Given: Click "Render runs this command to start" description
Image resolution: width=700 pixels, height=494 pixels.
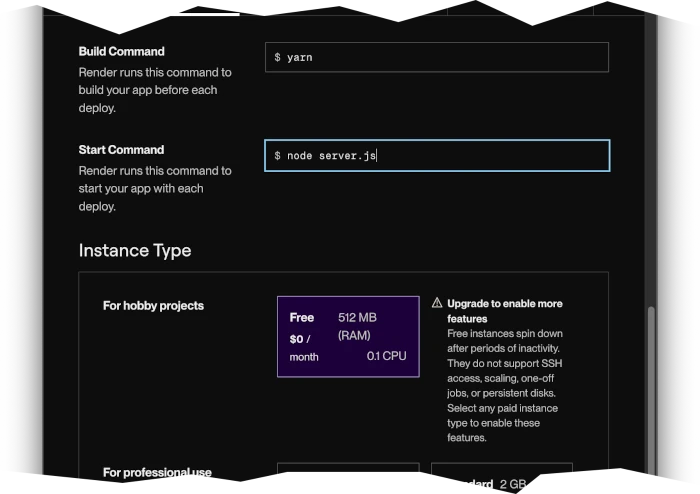Looking at the screenshot, I should pos(155,188).
